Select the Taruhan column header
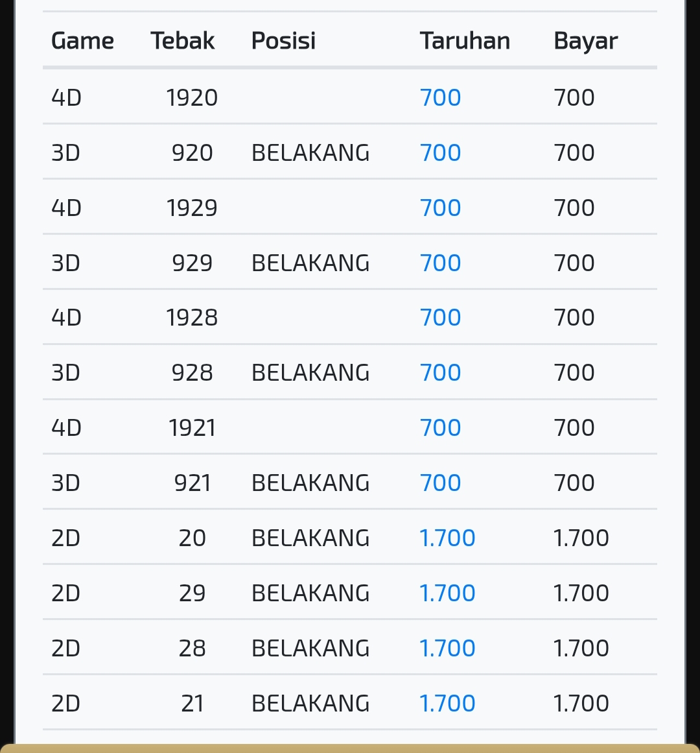 [465, 40]
